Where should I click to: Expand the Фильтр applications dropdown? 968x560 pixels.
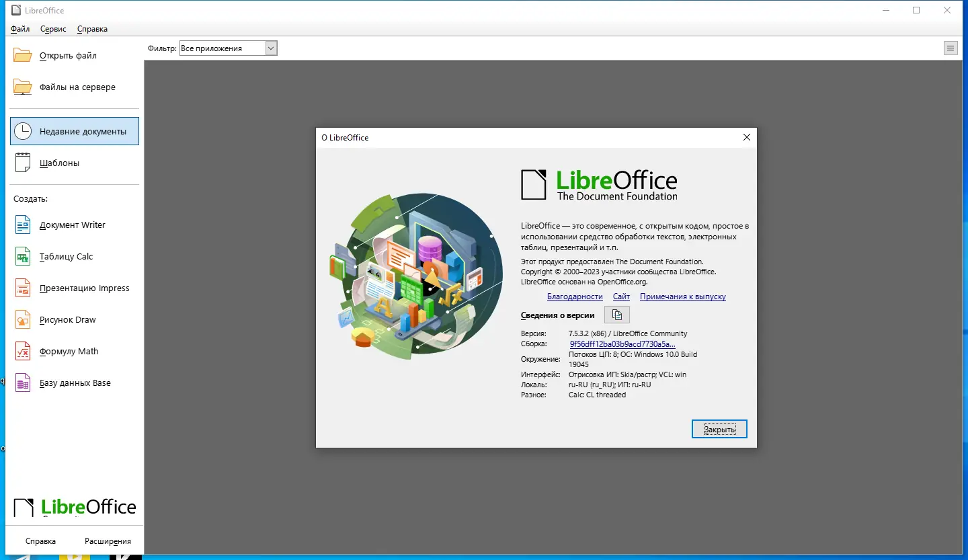270,48
